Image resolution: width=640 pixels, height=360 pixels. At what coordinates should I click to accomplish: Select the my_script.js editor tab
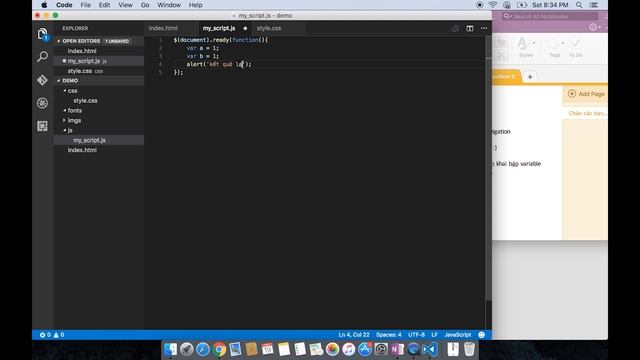tap(219, 28)
